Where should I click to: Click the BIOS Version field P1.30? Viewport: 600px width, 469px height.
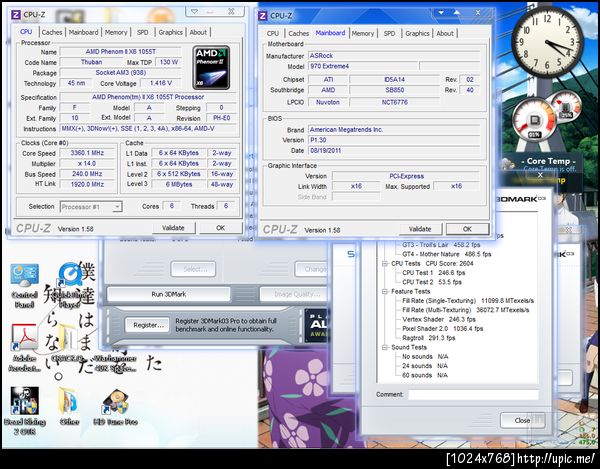[x=394, y=140]
